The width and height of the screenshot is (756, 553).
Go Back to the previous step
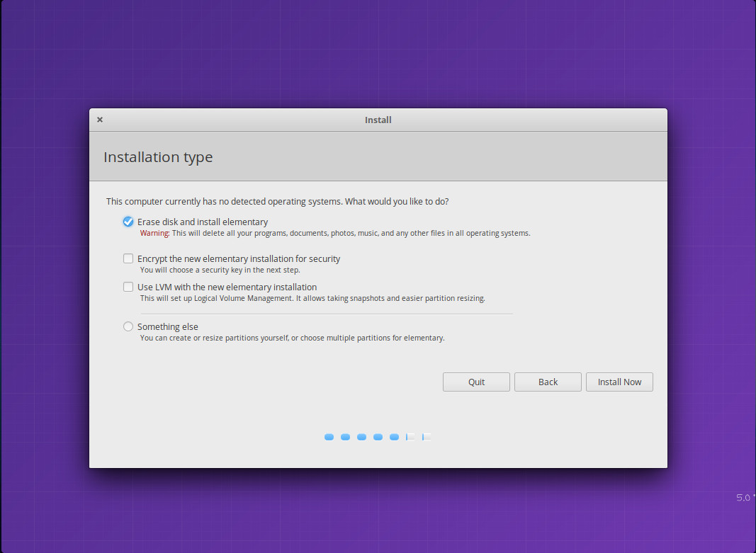548,382
